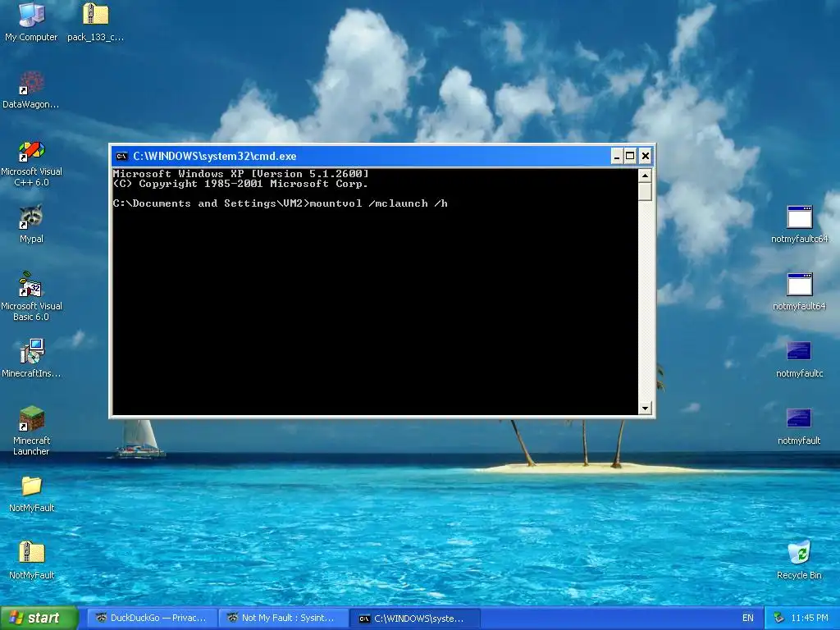Click the 11:45 PM clock
Image resolution: width=840 pixels, height=630 pixels.
[809, 619]
